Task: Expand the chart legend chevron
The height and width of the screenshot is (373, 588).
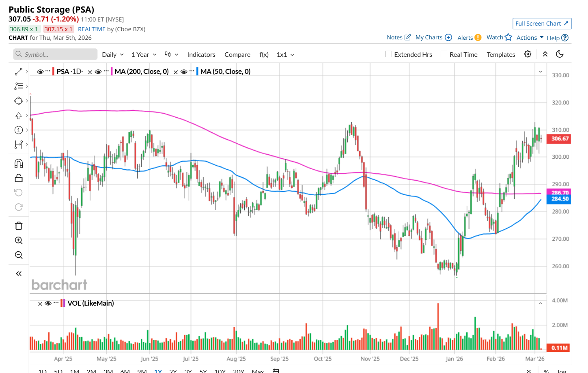Action: tap(541, 72)
